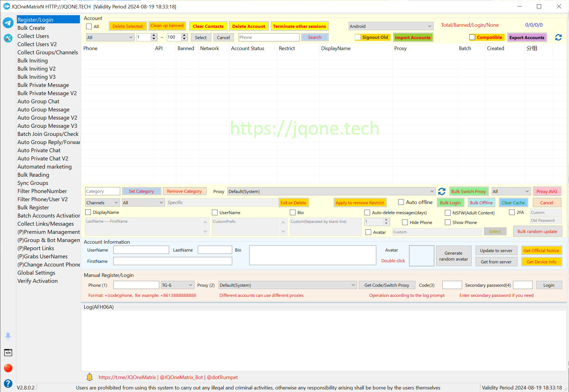
Task: Open the TG-6 API dropdown
Action: tap(177, 285)
